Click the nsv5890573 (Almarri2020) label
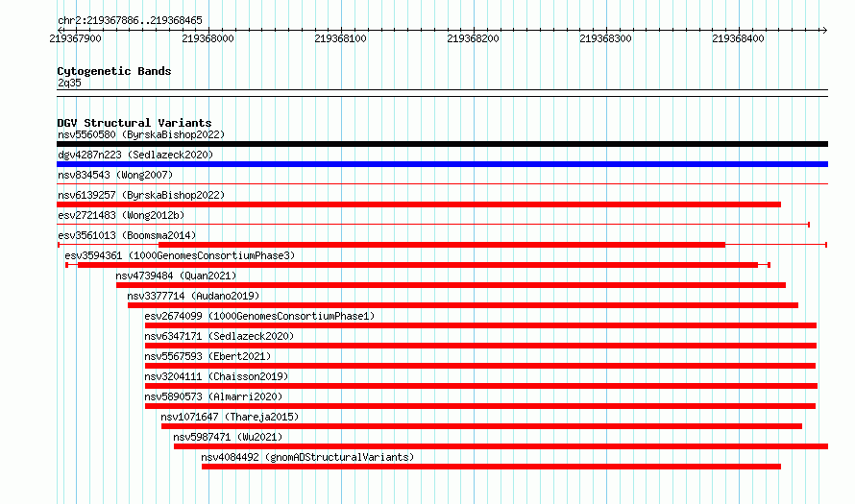The image size is (855, 504). pos(213,396)
